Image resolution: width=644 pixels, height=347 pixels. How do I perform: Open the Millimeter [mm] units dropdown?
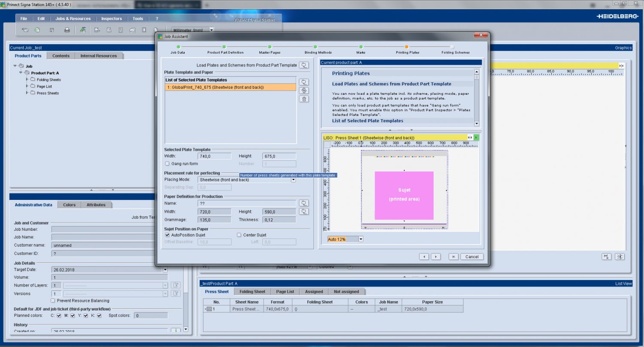(x=211, y=30)
